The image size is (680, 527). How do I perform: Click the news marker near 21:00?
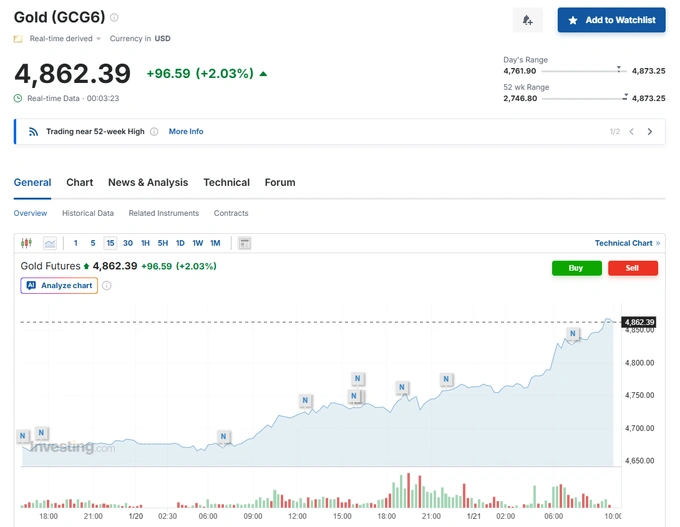click(x=446, y=379)
